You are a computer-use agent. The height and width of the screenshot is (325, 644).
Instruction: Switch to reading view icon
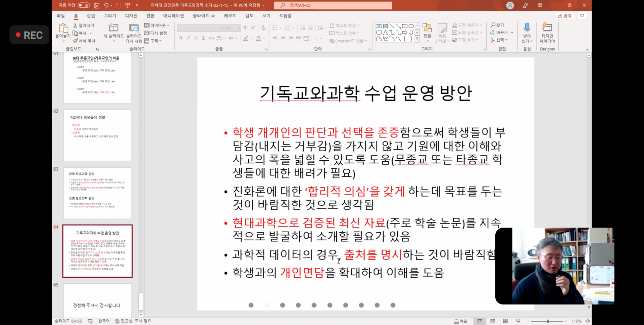click(505, 321)
